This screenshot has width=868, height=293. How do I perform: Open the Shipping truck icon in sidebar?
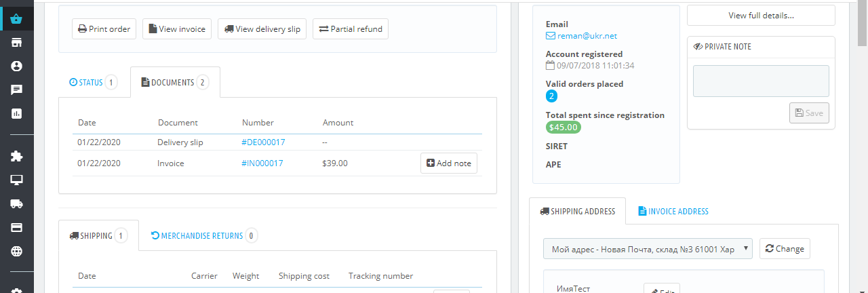click(x=17, y=203)
